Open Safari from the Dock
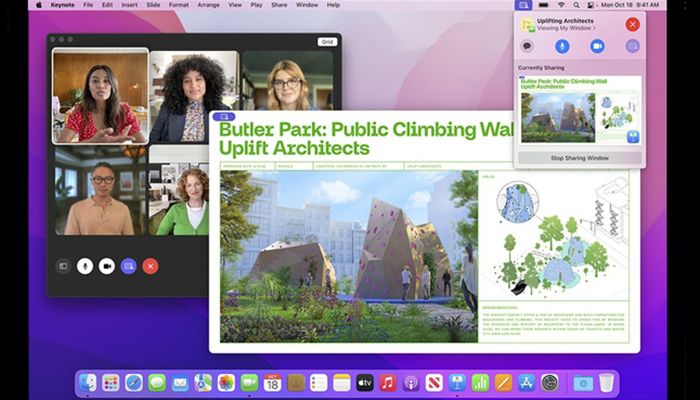 134,383
